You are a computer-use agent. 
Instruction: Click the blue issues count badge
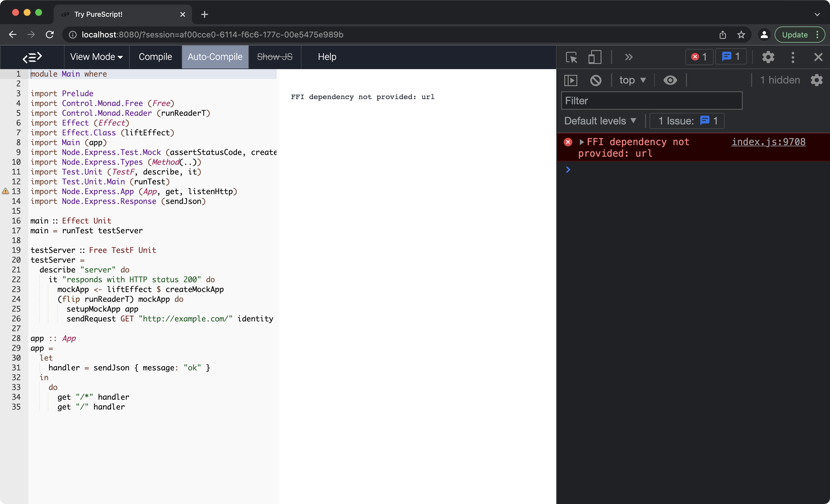tap(731, 57)
